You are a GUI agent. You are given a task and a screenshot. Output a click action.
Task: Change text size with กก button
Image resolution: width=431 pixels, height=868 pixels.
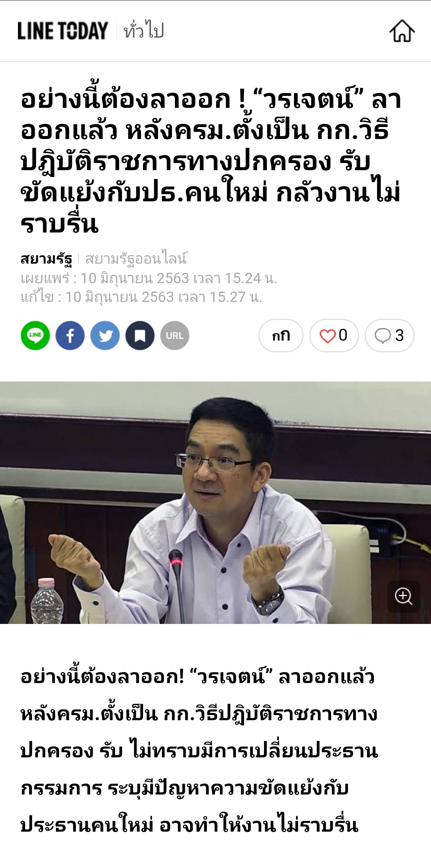(x=281, y=336)
